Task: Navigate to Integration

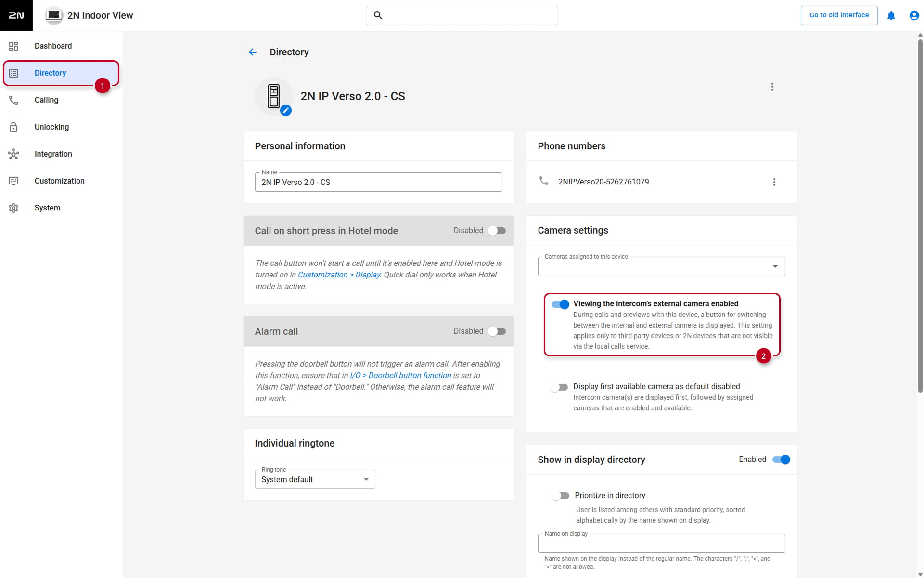Action: (x=62, y=154)
